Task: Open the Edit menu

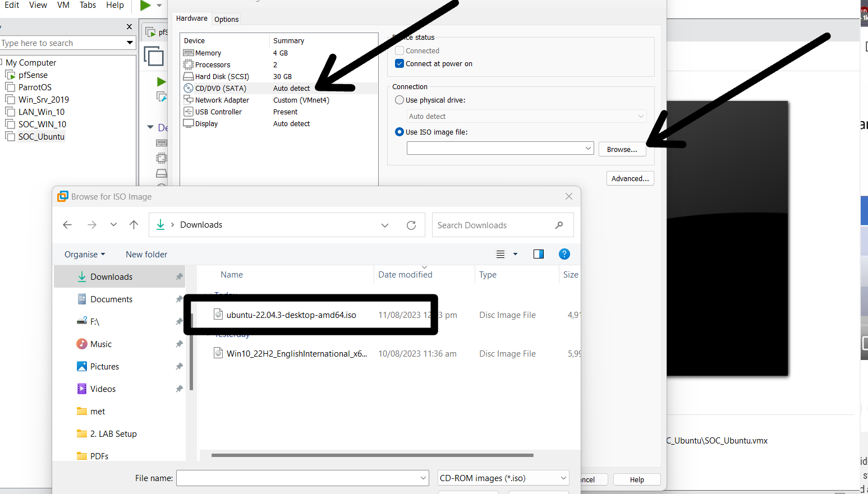Action: [12, 5]
